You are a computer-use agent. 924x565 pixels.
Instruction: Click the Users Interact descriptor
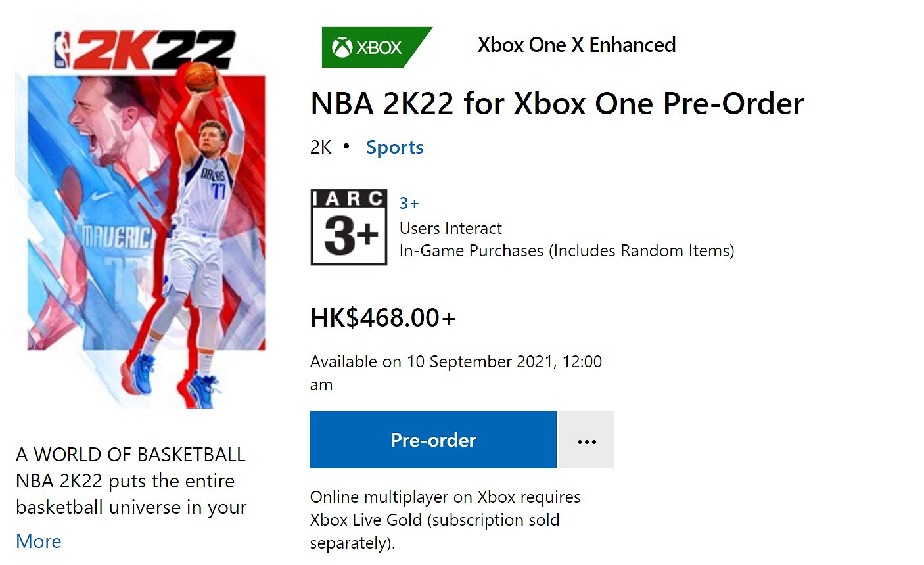pos(450,228)
